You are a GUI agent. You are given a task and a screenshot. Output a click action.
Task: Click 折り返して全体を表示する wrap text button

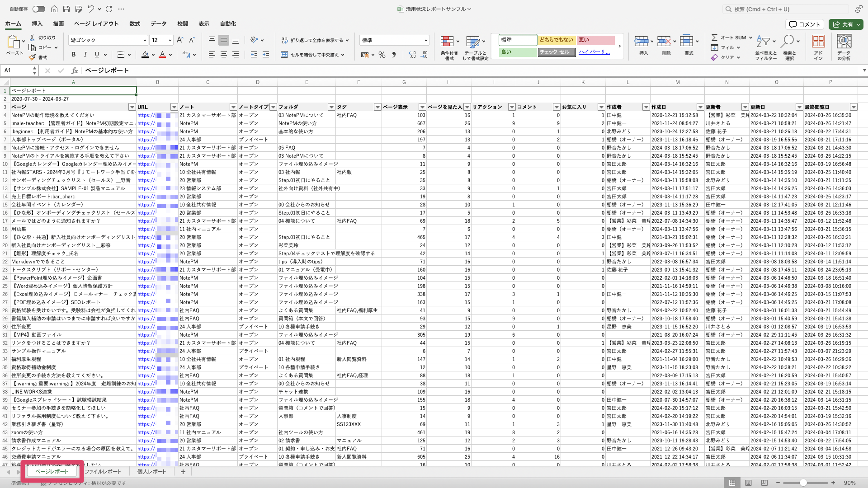(313, 40)
